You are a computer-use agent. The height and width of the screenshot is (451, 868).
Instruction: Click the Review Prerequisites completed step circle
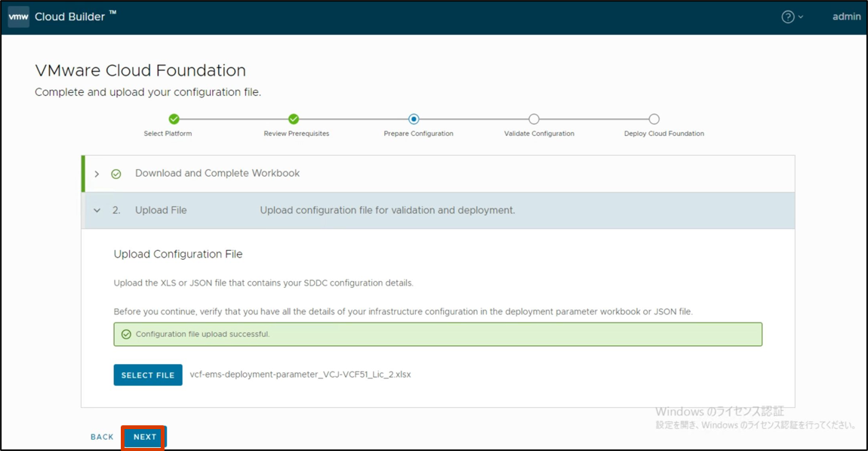point(294,119)
